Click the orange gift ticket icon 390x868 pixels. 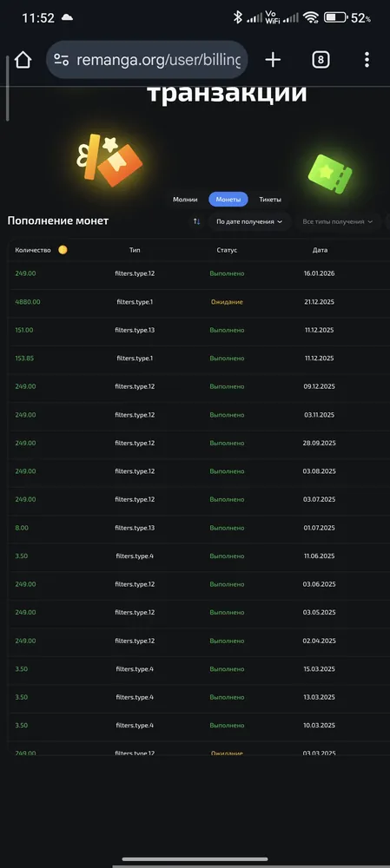pos(109,159)
